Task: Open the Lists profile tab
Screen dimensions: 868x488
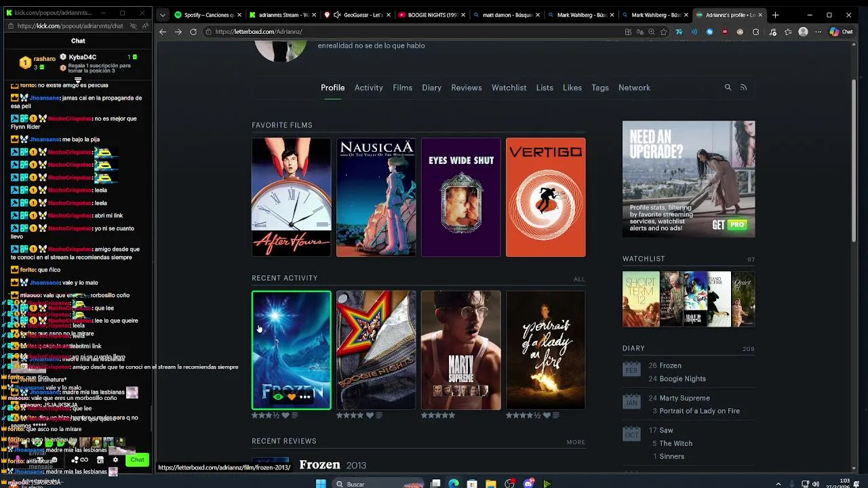Action: 545,87
